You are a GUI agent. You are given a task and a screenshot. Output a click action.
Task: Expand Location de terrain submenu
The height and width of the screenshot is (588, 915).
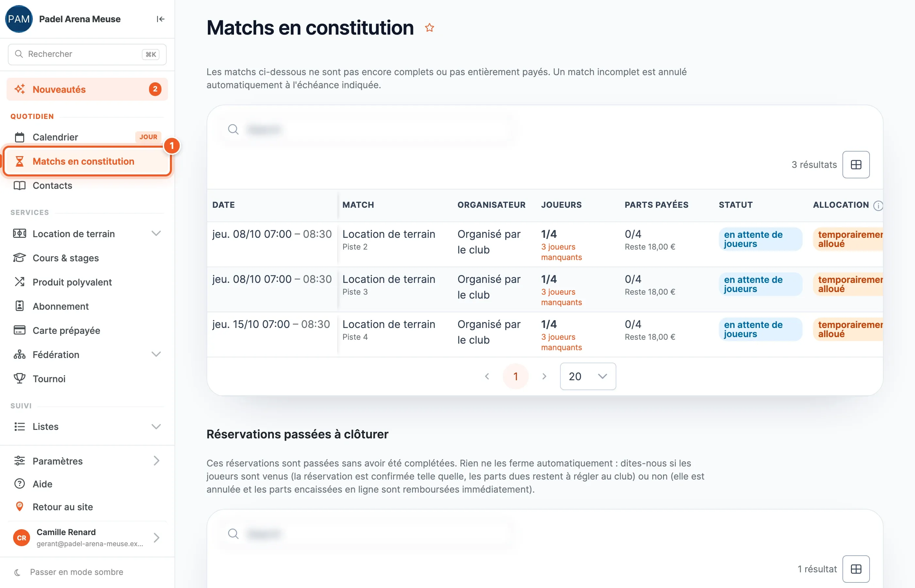156,234
